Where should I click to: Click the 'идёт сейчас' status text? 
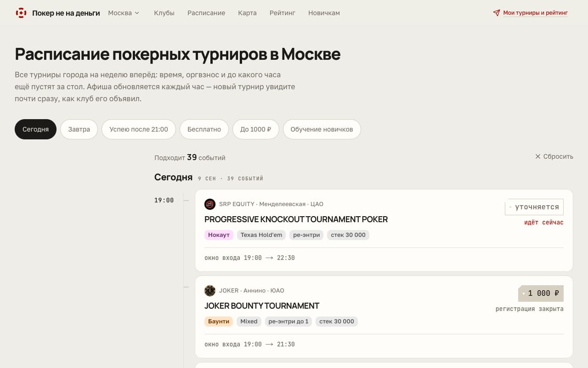click(x=544, y=223)
